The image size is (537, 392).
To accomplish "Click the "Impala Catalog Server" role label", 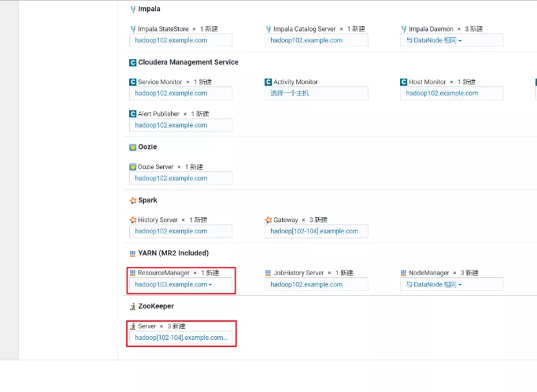I will point(305,29).
